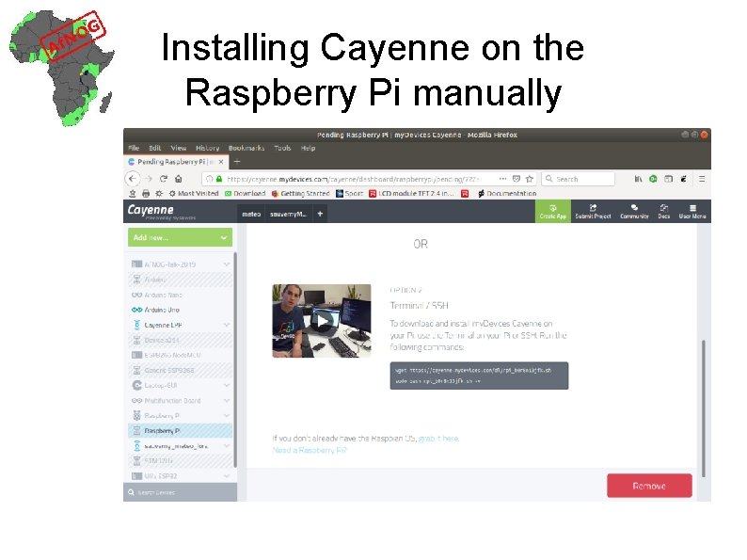
Task: Close the Pending Raspberry Pi tab
Action: 221,162
